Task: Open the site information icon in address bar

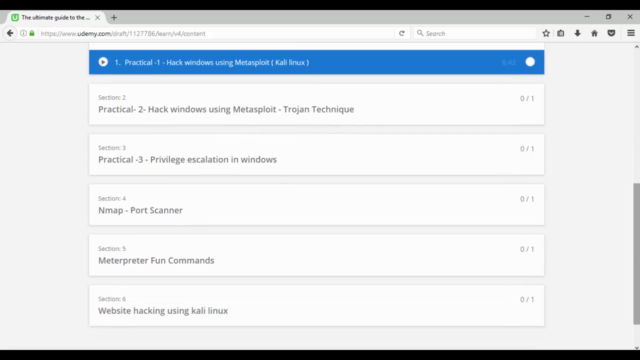Action: (23, 33)
